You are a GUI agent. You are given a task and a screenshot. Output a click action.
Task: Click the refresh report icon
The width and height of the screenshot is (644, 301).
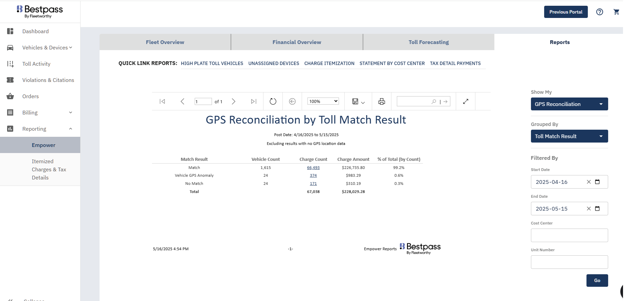(273, 102)
